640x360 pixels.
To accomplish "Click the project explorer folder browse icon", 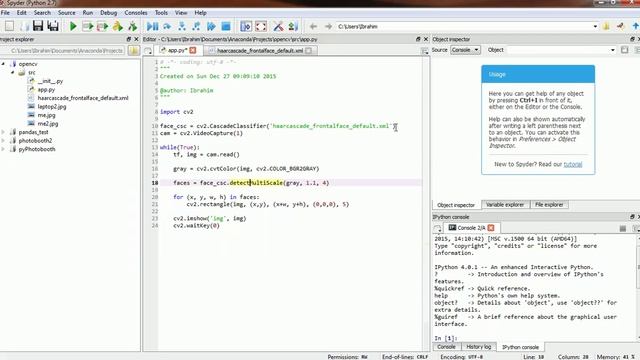I will click(133, 50).
